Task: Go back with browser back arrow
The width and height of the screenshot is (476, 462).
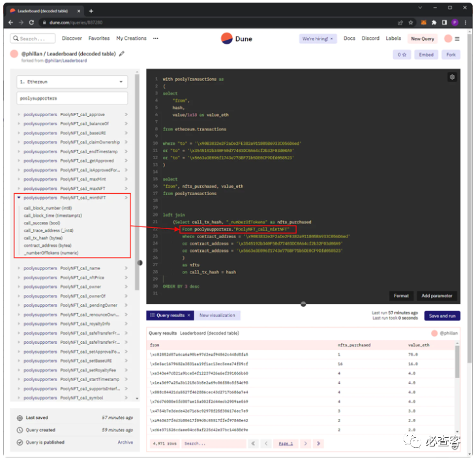Action: [x=11, y=22]
